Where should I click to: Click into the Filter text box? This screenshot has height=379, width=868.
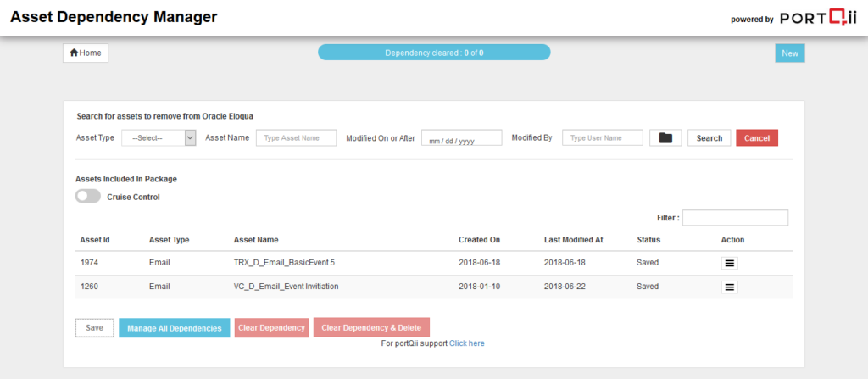[x=735, y=218]
